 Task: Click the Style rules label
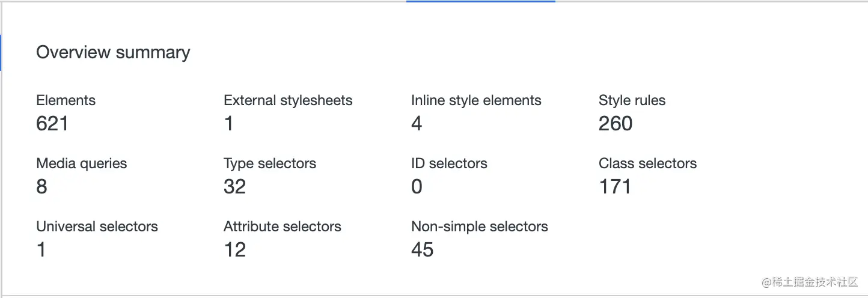[632, 100]
